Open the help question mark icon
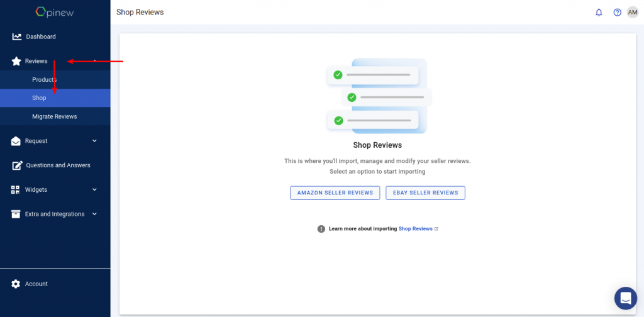 [x=618, y=13]
